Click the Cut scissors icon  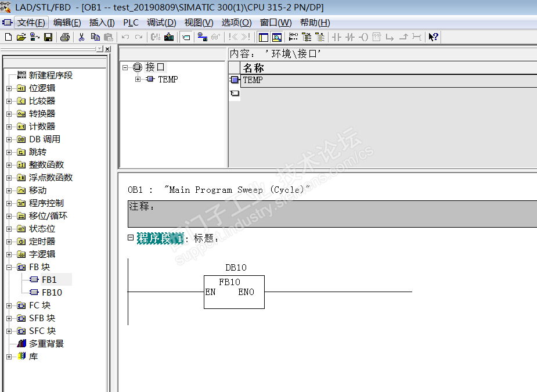tap(81, 37)
